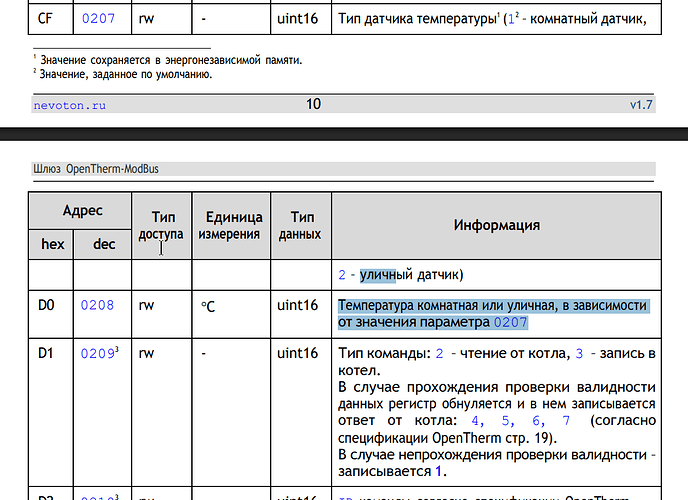Click the 'Информация' column header
Viewport: 688px width, 500px height.
click(497, 226)
